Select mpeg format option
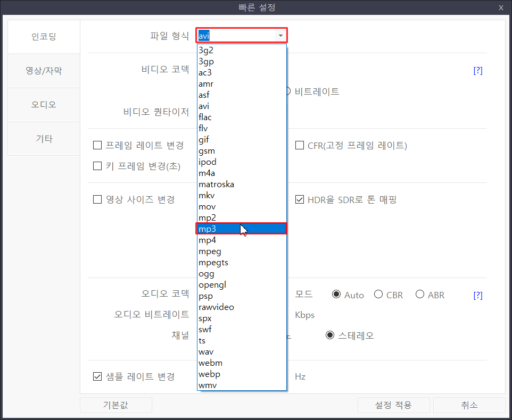 pyautogui.click(x=242, y=251)
